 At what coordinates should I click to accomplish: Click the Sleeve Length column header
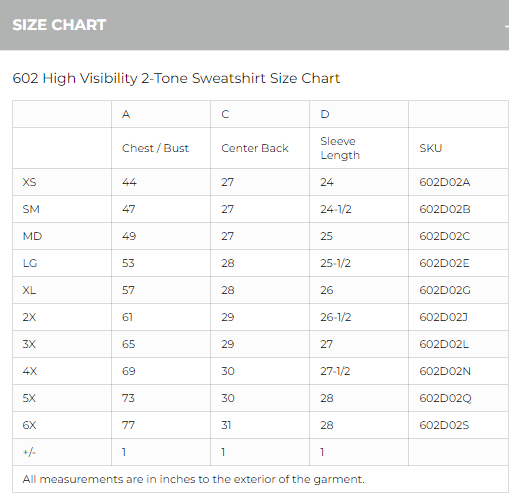tap(340, 148)
